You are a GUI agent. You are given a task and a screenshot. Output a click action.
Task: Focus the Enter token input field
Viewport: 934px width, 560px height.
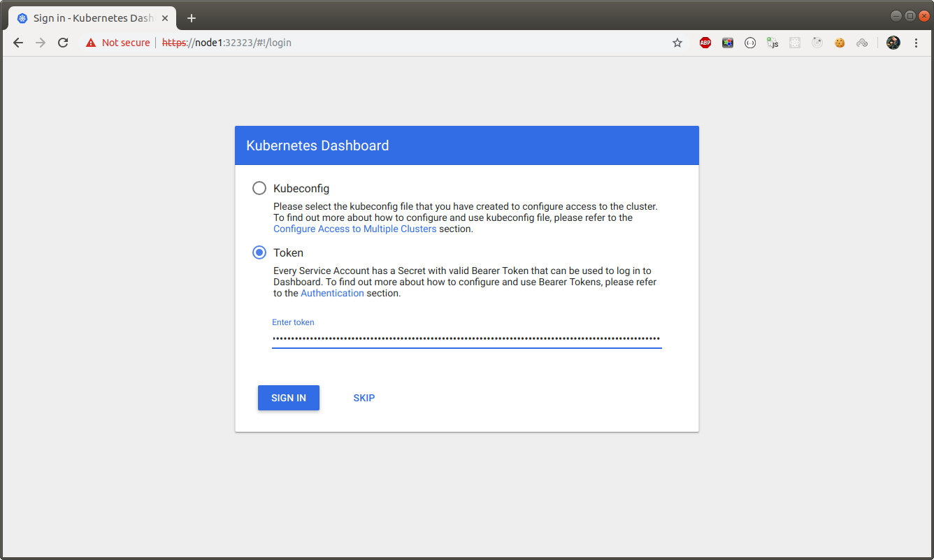(466, 339)
